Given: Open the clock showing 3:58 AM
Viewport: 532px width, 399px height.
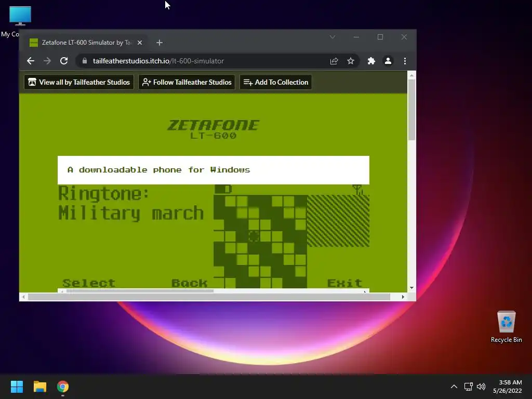Looking at the screenshot, I should [x=508, y=387].
